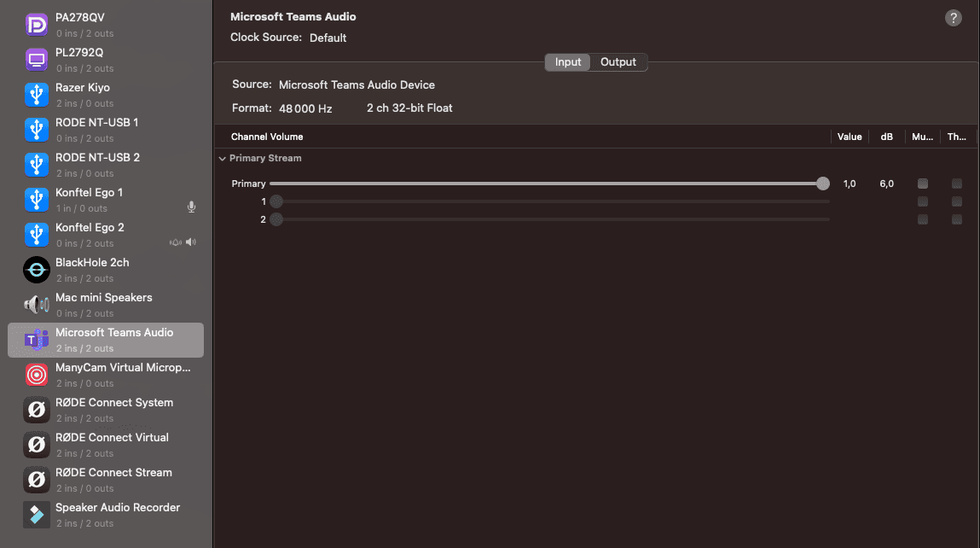Enable Thru checkbox for Primary channel
The width and height of the screenshot is (980, 548).
pyautogui.click(x=957, y=184)
